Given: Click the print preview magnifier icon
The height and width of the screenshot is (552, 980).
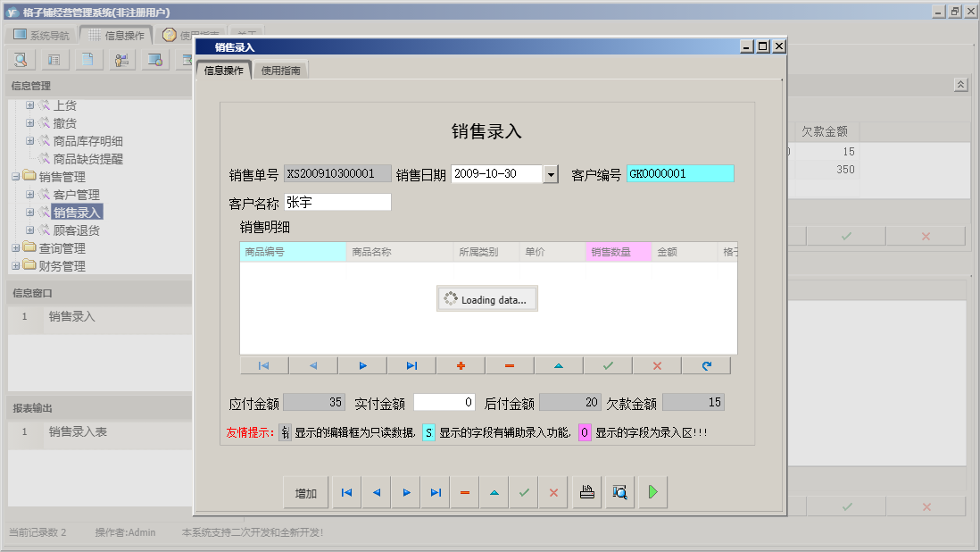Looking at the screenshot, I should 619,491.
